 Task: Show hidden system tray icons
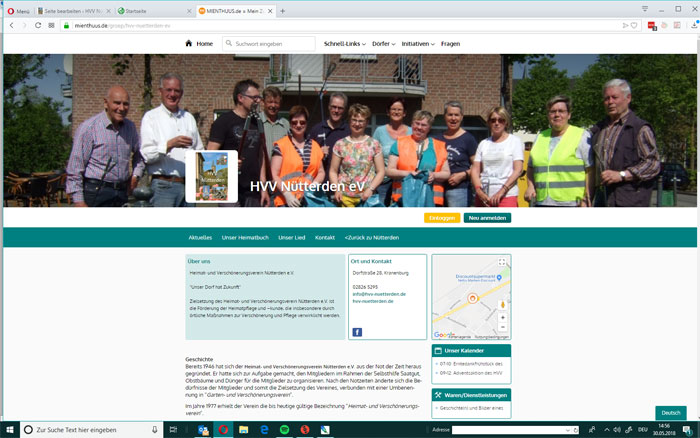pyautogui.click(x=607, y=430)
